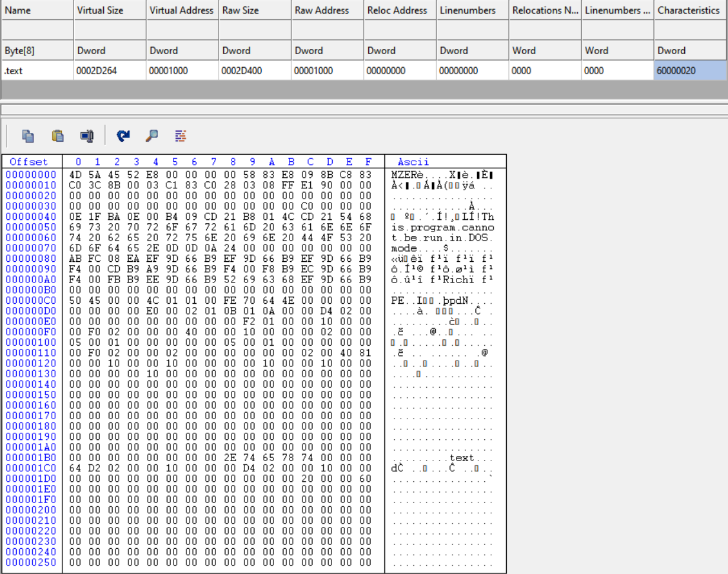Click 'MZERè' ASCII text in first row
This screenshot has height=574, width=728.
pyautogui.click(x=405, y=175)
